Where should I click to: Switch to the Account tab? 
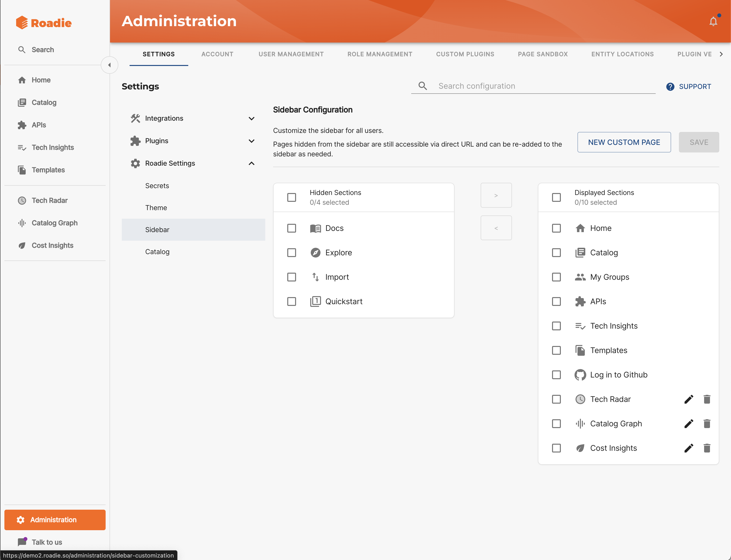(x=217, y=54)
